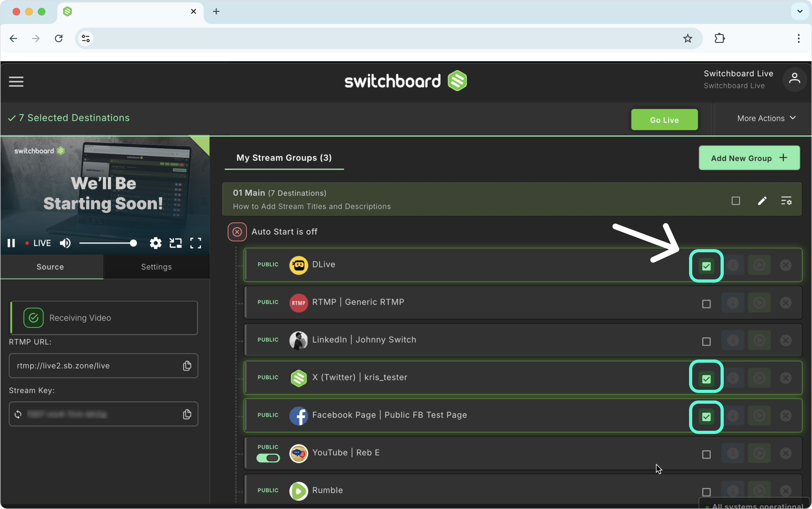Open a new browser tab
Screen dimensions: 812x509
[216, 11]
